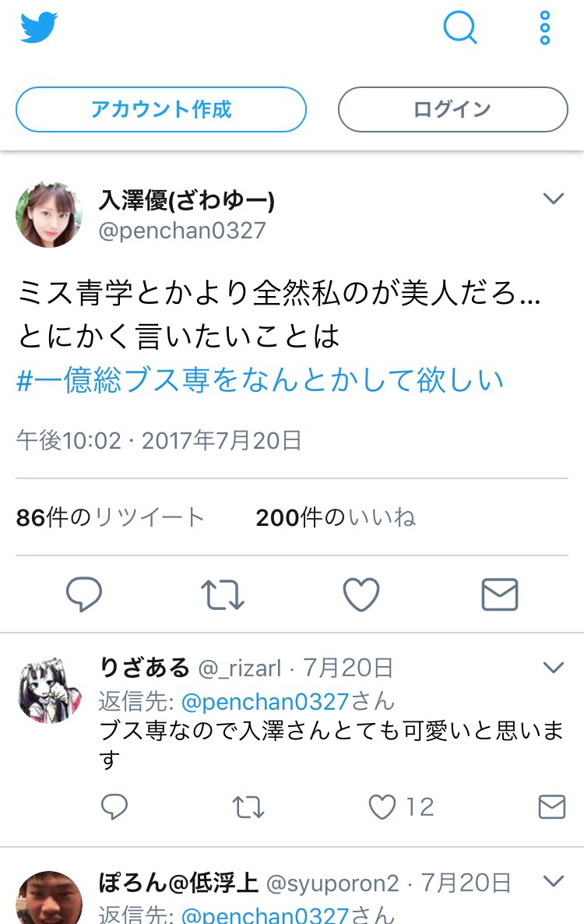
Task: Send りざある's reply via message icon
Action: point(551,806)
